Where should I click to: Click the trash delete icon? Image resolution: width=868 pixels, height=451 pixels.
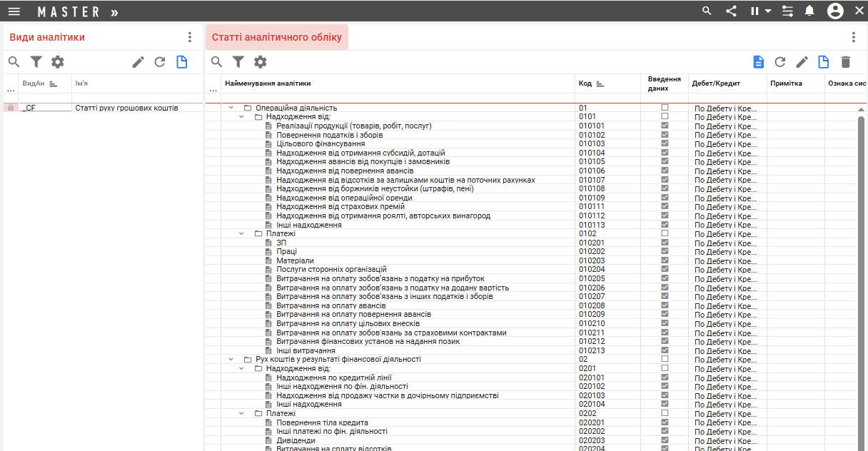click(x=846, y=62)
